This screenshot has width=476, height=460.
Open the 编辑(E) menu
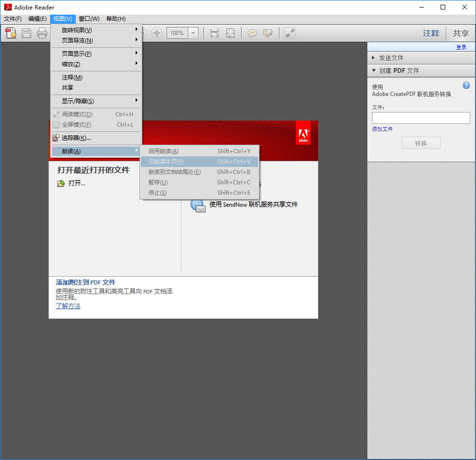(37, 19)
